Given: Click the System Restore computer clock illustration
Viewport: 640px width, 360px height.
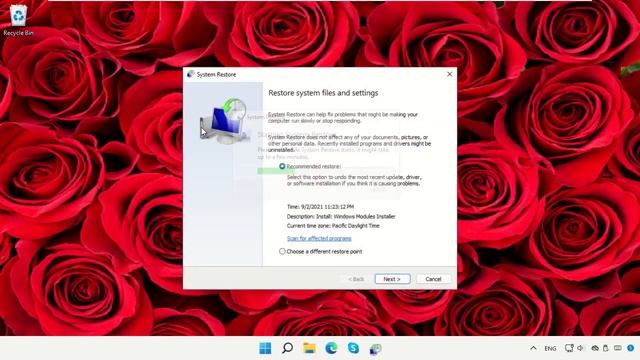Looking at the screenshot, I should click(x=225, y=121).
